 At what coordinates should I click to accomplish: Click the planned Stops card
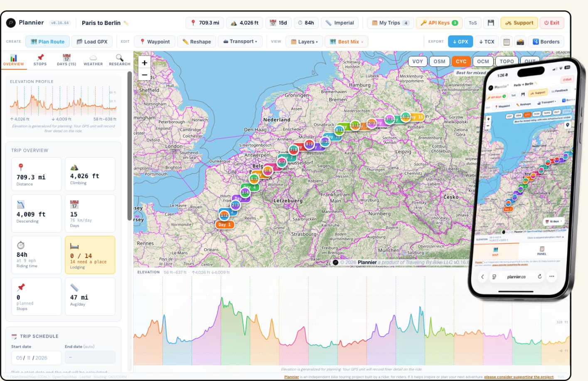pos(37,297)
